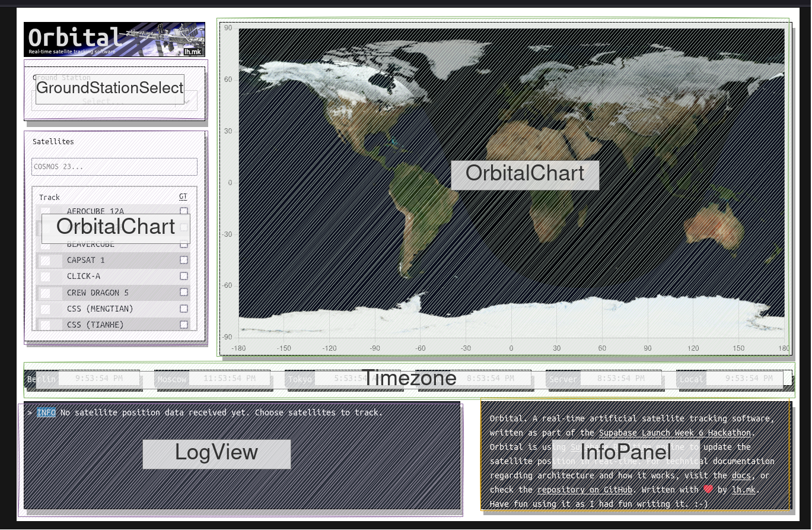Viewport: 812px width, 530px height.
Task: Tick Track checkbox for CSS (TIANHE)
Action: coord(46,325)
